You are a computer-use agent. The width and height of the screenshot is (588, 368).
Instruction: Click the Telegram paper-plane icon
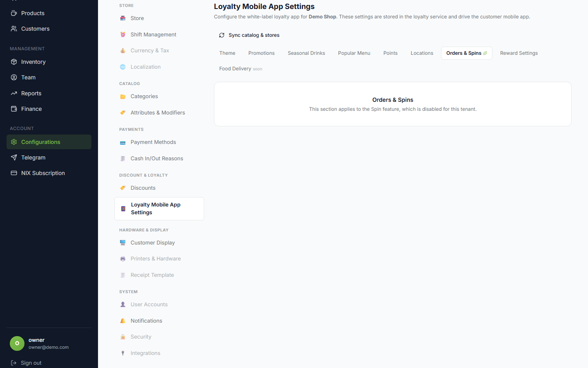click(x=14, y=157)
